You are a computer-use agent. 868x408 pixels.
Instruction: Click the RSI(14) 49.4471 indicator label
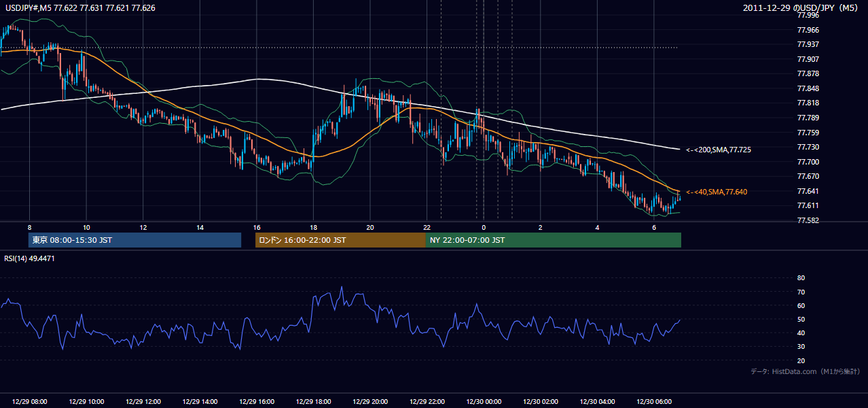coord(30,258)
